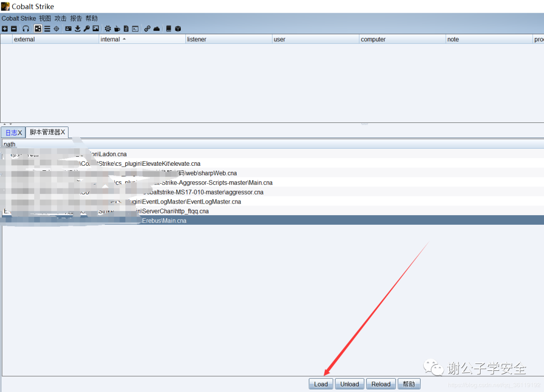Click the plus icon to connect to team server

pyautogui.click(x=5, y=29)
